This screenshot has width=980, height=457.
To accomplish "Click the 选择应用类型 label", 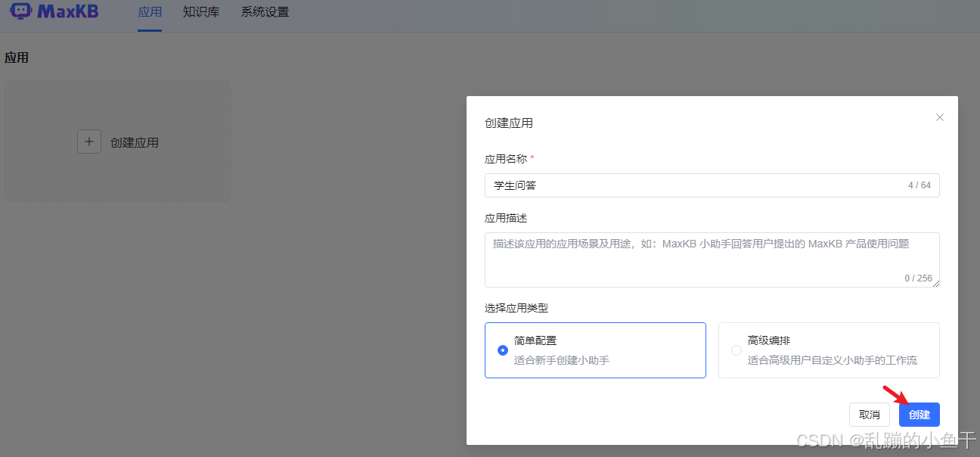I will (516, 308).
